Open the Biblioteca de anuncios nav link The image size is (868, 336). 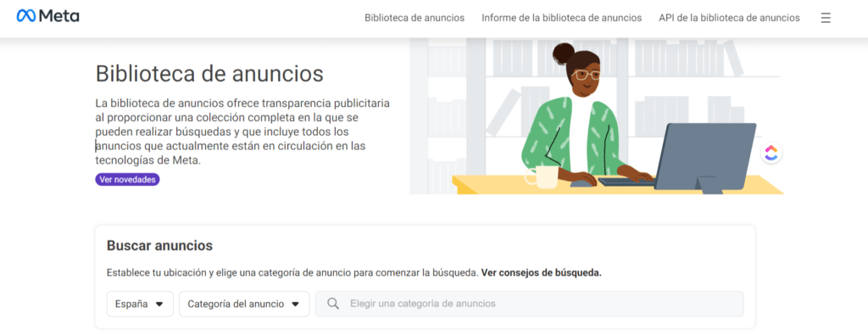[414, 18]
